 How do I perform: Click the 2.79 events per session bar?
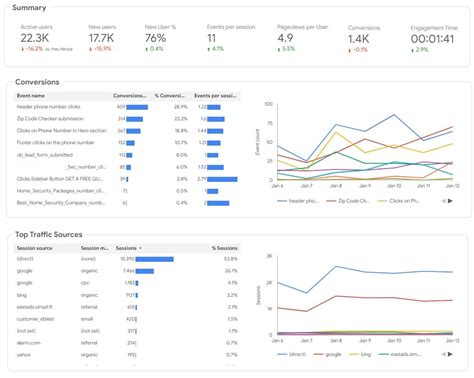click(222, 179)
